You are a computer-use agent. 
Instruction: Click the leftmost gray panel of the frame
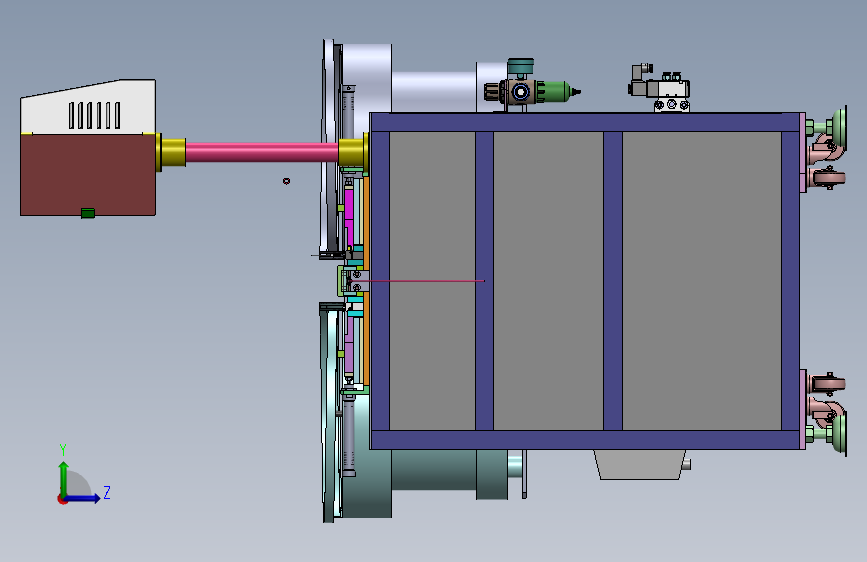coord(432,280)
